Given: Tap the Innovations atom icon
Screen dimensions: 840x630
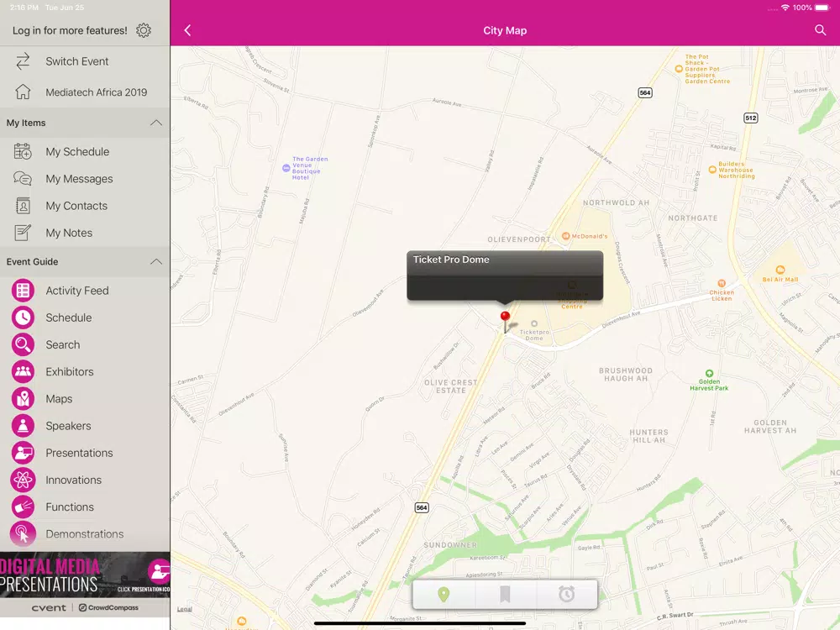Looking at the screenshot, I should coord(23,480).
